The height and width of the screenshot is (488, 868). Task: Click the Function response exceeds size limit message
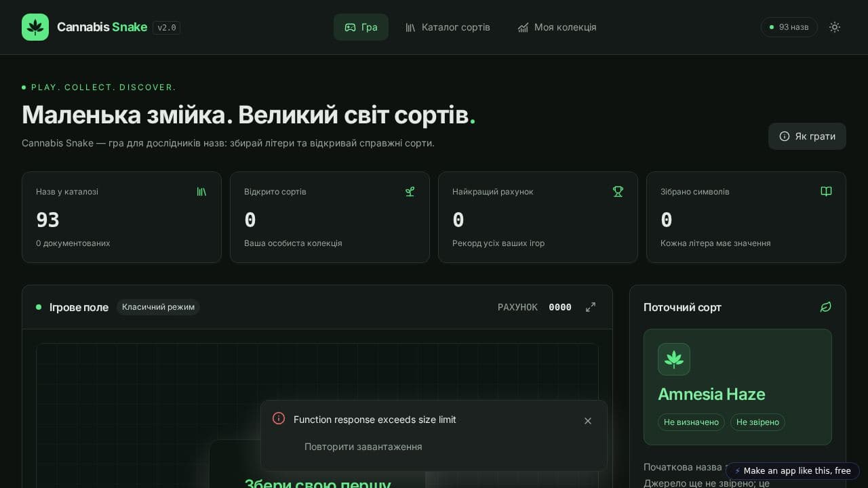pos(375,420)
